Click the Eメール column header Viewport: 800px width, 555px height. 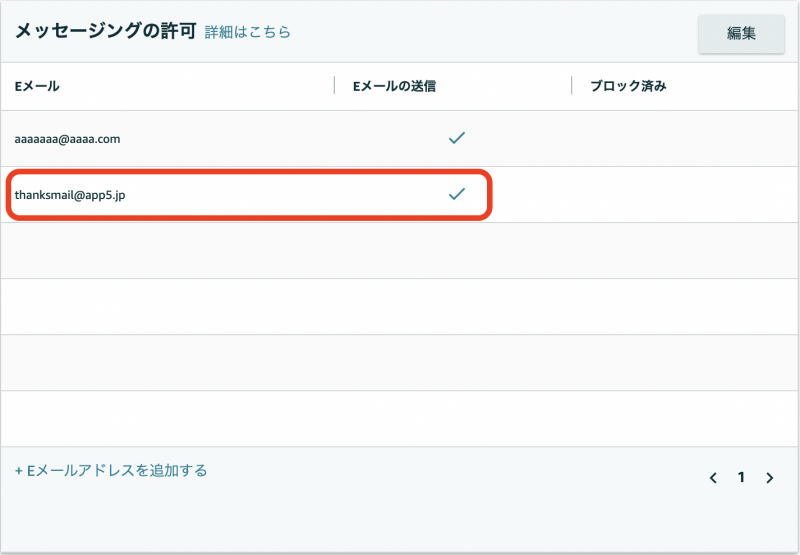point(37,86)
